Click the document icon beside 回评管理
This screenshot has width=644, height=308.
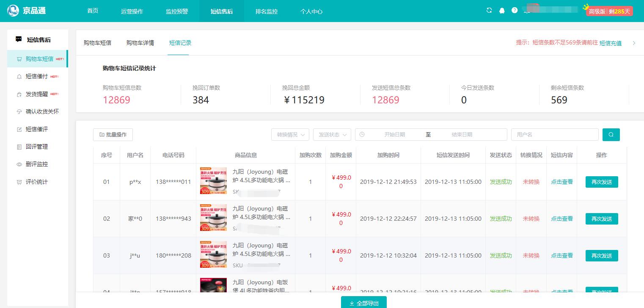point(19,147)
